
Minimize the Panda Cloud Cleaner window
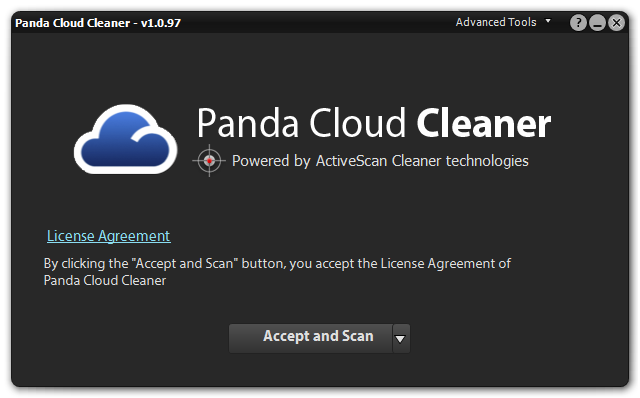point(597,22)
